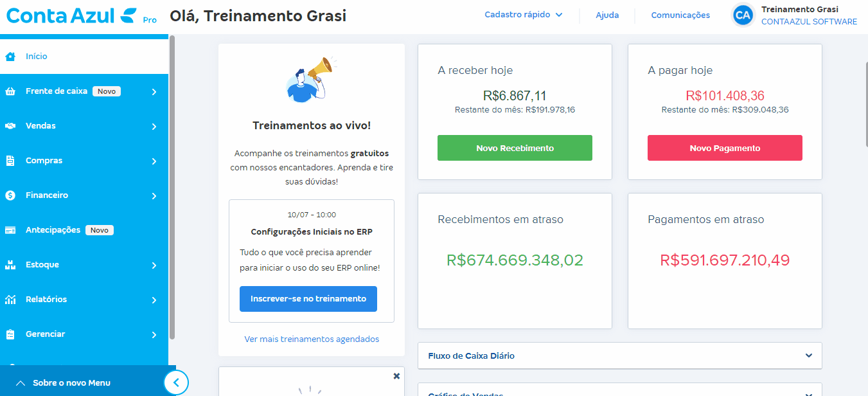This screenshot has height=396, width=868.
Task: Click the Novo Pagamento button
Action: [x=725, y=148]
